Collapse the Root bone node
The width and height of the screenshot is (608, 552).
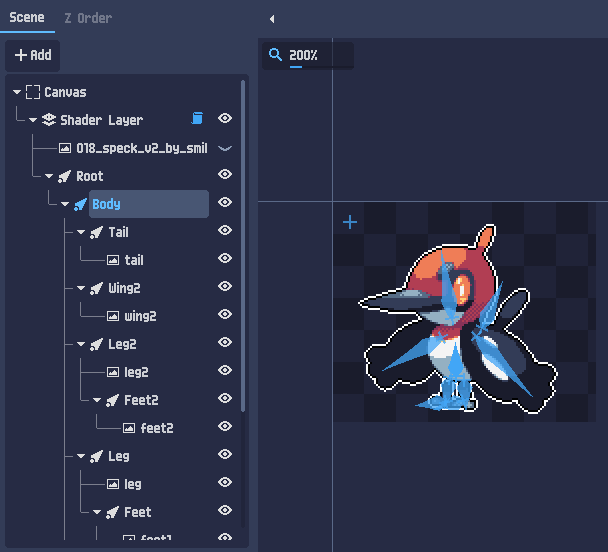click(49, 176)
